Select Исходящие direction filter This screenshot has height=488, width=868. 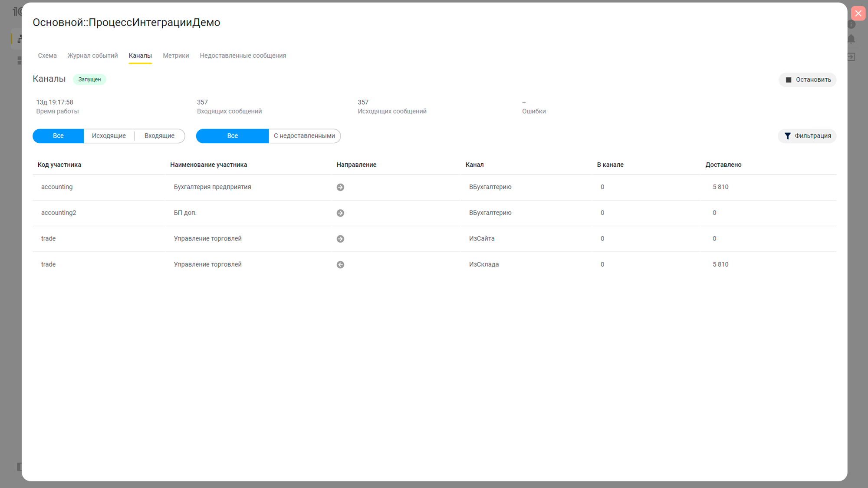coord(108,136)
